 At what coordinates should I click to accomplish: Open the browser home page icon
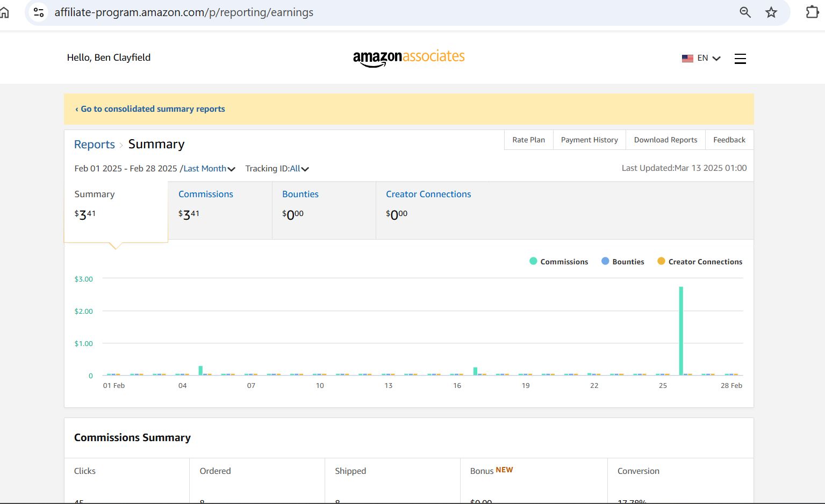[4, 12]
